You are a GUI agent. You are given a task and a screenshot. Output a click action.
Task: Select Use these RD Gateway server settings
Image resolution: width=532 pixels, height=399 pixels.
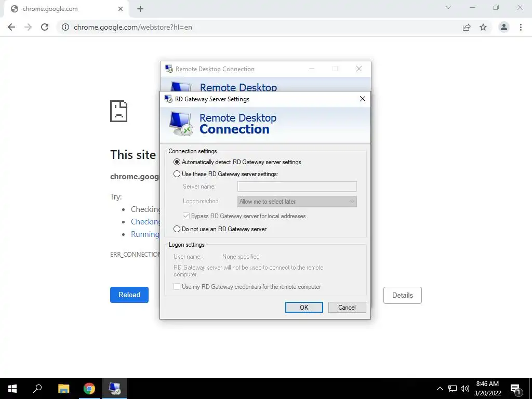click(177, 174)
